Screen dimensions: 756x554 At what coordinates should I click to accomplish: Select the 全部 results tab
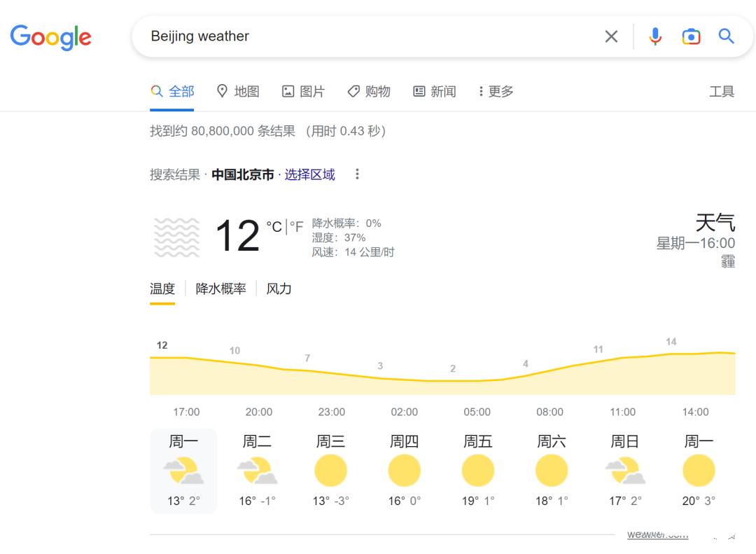coord(171,91)
